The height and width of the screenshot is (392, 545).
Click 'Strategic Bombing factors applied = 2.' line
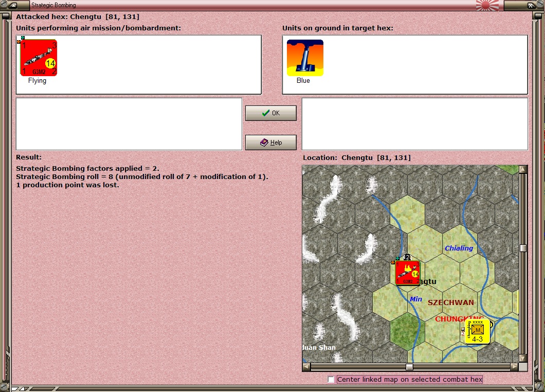pyautogui.click(x=87, y=168)
